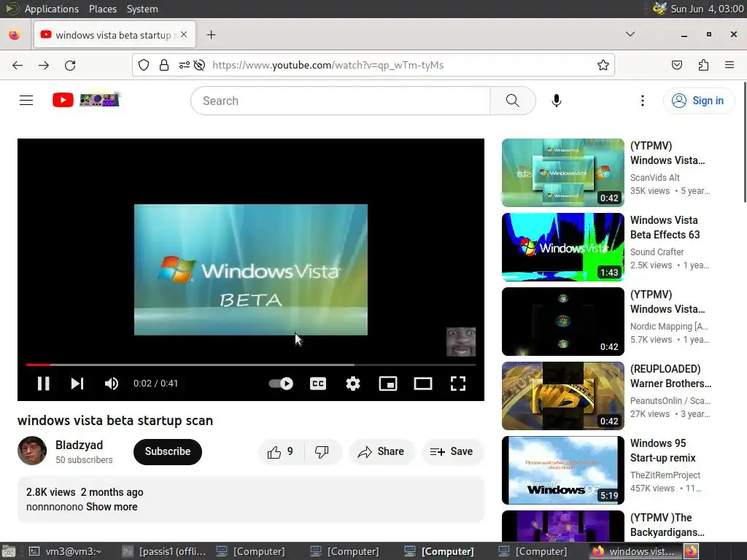The height and width of the screenshot is (560, 747).
Task: Open the Applications menu
Action: coord(52,9)
